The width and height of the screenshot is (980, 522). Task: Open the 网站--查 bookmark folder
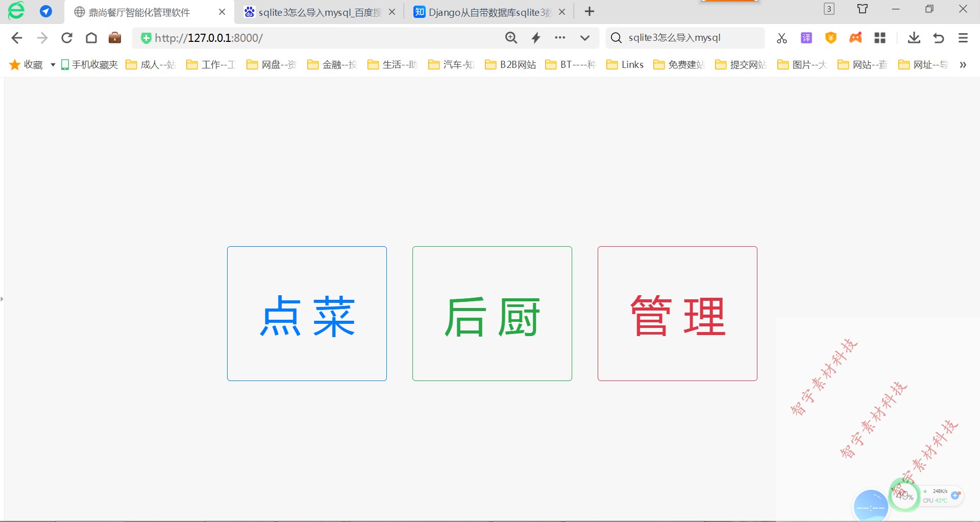tap(863, 64)
